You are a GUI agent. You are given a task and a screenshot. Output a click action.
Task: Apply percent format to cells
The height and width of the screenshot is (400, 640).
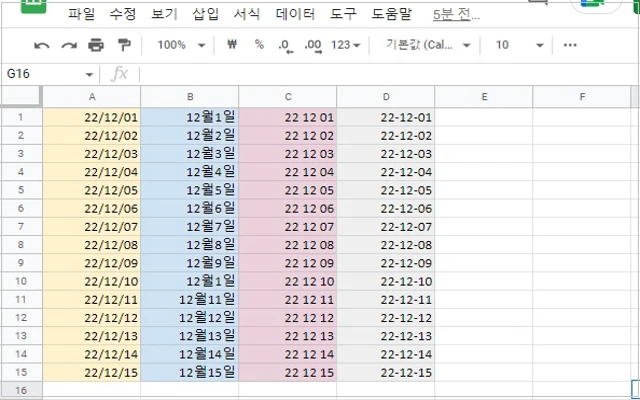259,44
